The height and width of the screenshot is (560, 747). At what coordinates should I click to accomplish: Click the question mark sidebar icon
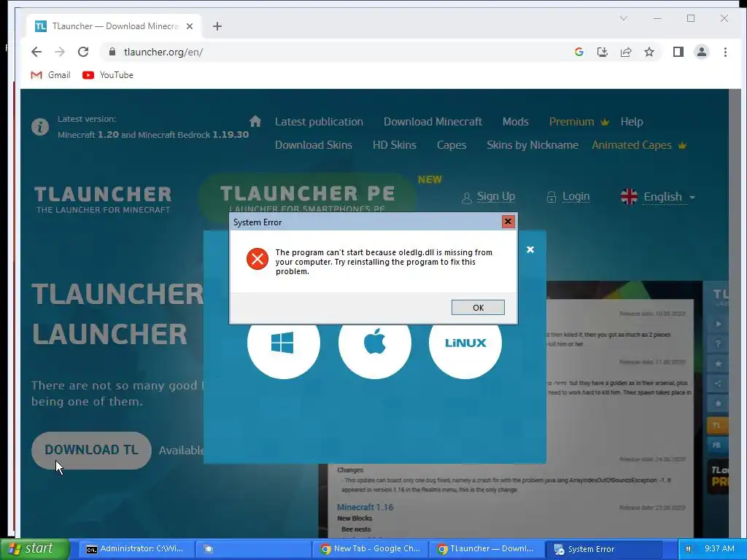coord(718,344)
